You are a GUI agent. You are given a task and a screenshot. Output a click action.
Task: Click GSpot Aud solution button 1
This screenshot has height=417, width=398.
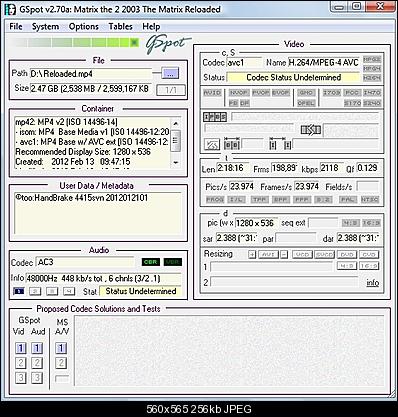coord(37,348)
